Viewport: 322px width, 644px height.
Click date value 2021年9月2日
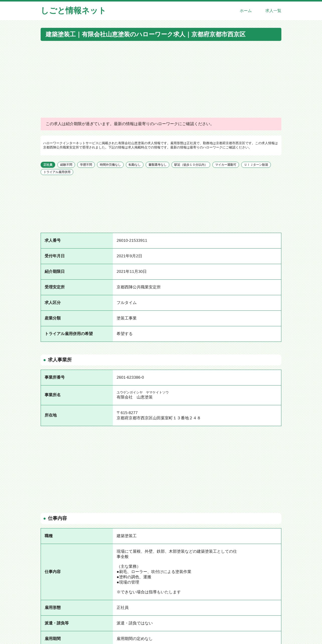click(x=129, y=256)
